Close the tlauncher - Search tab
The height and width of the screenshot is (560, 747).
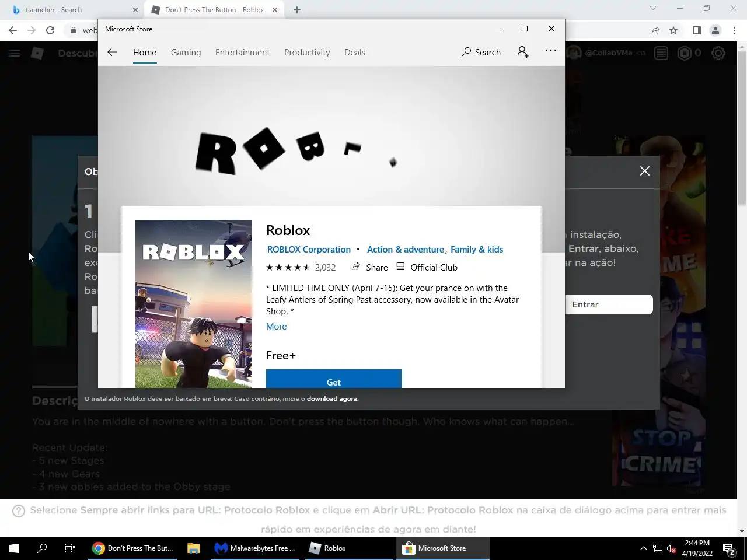[135, 10]
